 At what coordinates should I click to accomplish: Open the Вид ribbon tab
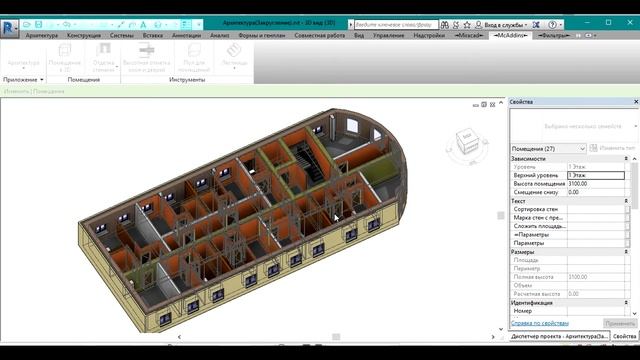tap(359, 36)
